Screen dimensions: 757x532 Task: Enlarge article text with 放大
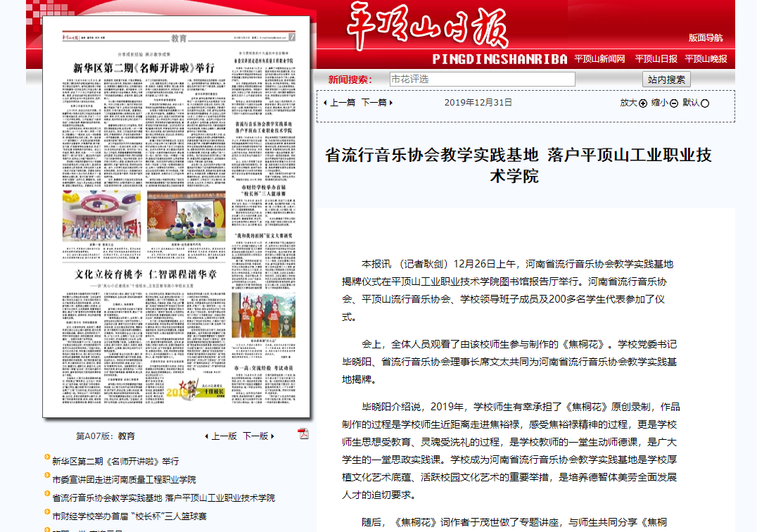(633, 103)
